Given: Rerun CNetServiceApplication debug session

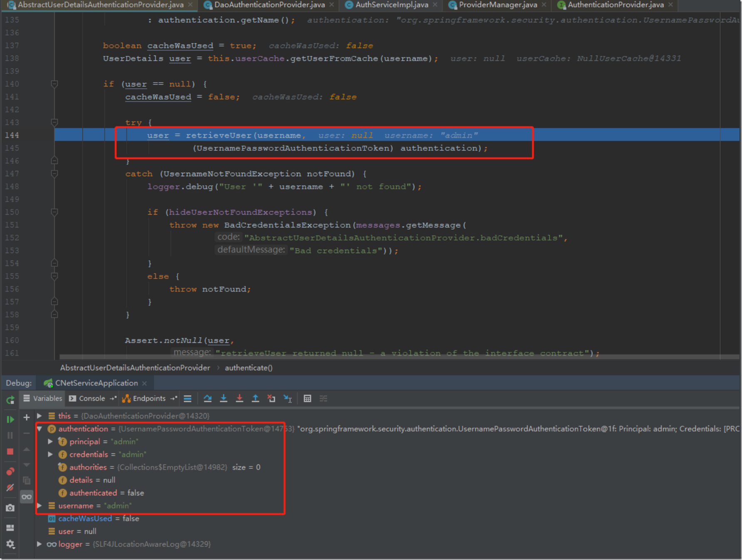Looking at the screenshot, I should (10, 400).
